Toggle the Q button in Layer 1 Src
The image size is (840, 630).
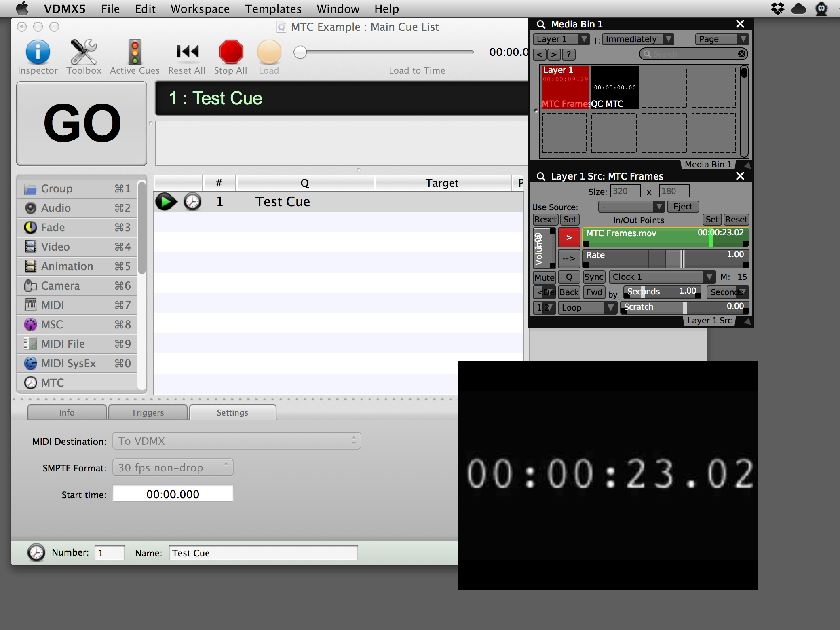569,277
